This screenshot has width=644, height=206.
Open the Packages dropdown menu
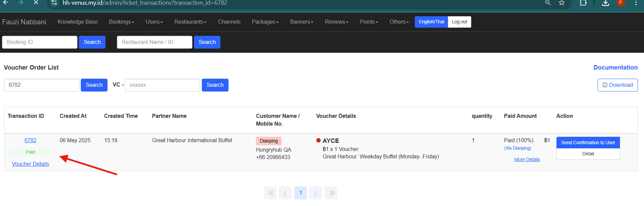pyautogui.click(x=265, y=22)
